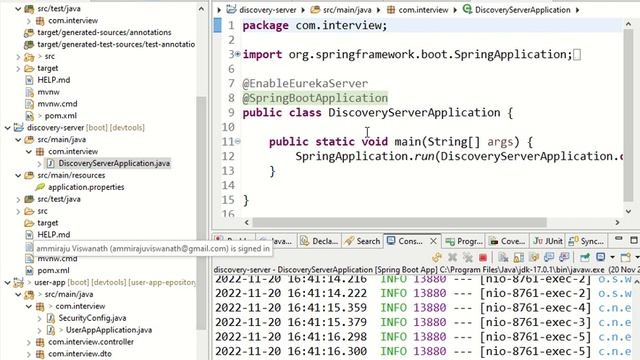Click the editor vertical scrollbar
Screen dimensions: 640x360
pos(628,115)
